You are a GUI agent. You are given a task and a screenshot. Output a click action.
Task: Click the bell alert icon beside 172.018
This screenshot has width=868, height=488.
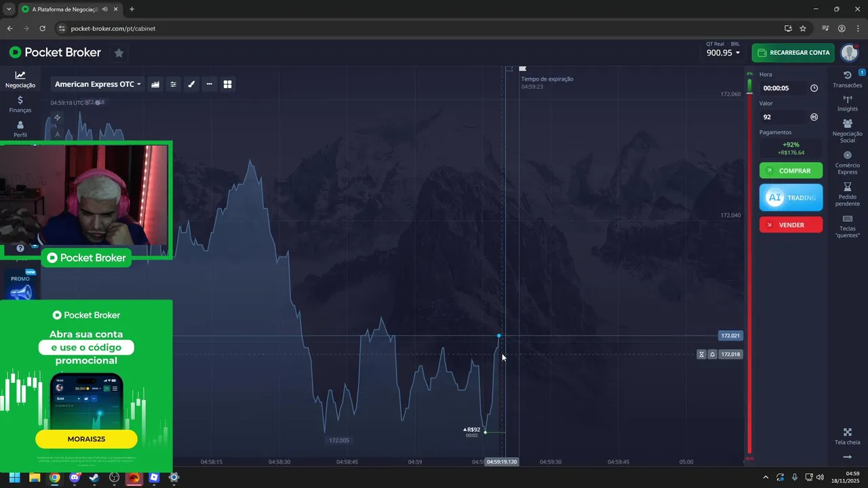click(x=712, y=354)
